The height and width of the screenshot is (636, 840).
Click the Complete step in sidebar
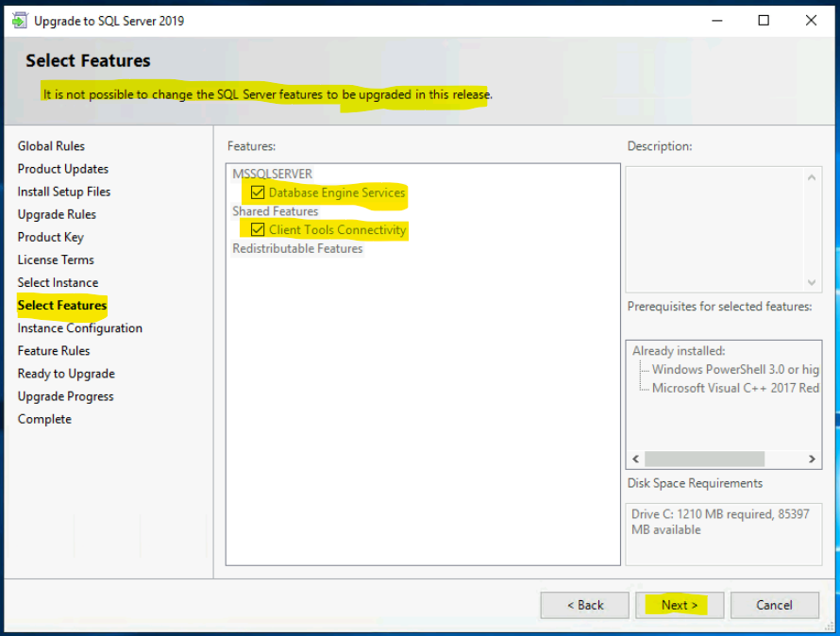(44, 419)
